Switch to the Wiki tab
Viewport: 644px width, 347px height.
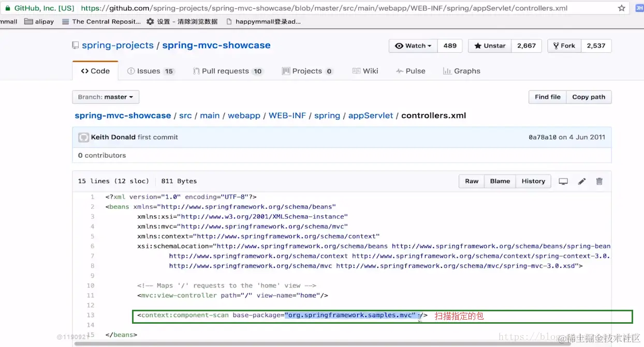(365, 71)
